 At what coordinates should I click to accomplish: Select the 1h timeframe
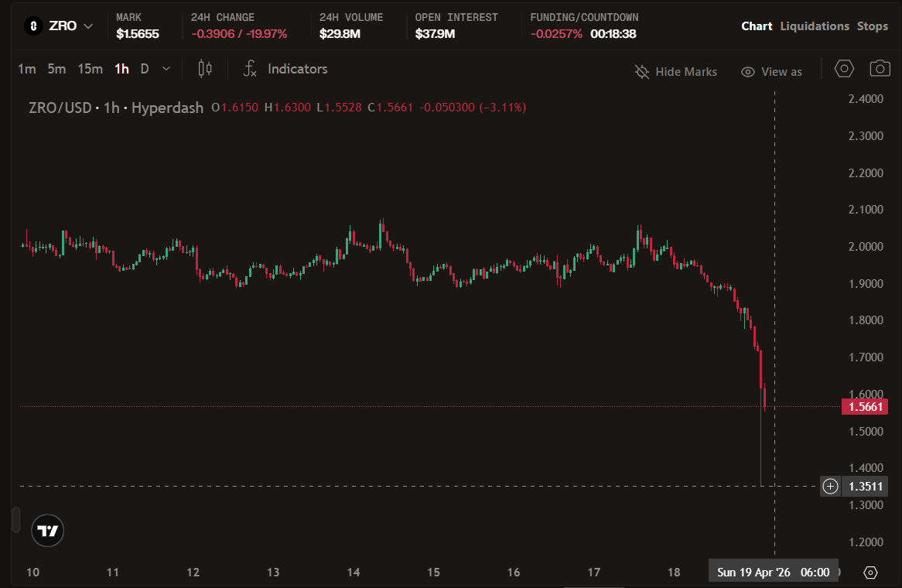pyautogui.click(x=121, y=69)
